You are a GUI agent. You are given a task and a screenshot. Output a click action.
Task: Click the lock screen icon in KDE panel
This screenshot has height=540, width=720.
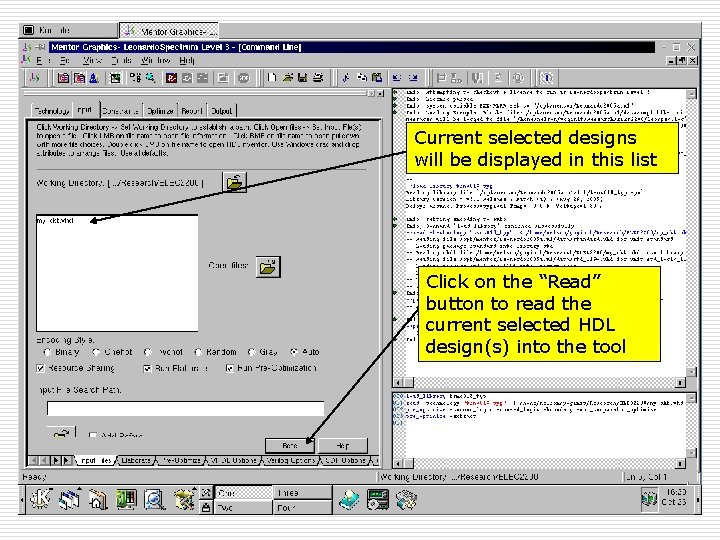pos(206,507)
